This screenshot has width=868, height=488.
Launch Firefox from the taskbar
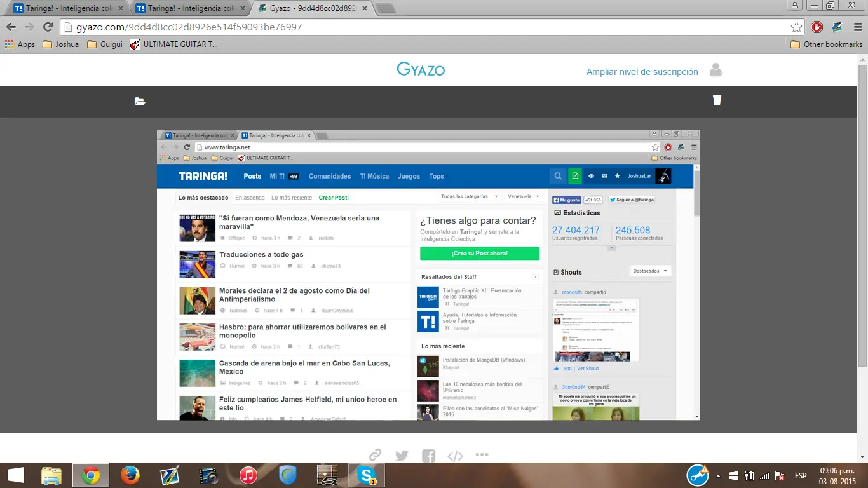[x=130, y=475]
